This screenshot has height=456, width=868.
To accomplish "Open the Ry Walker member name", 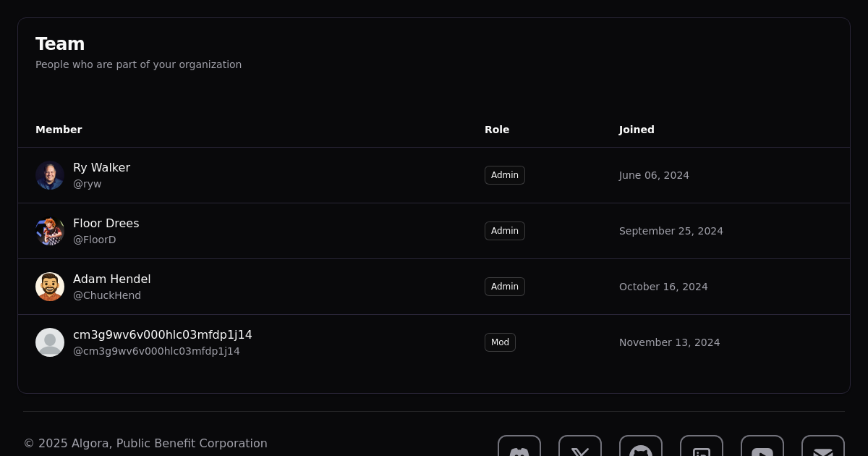I will pyautogui.click(x=101, y=168).
